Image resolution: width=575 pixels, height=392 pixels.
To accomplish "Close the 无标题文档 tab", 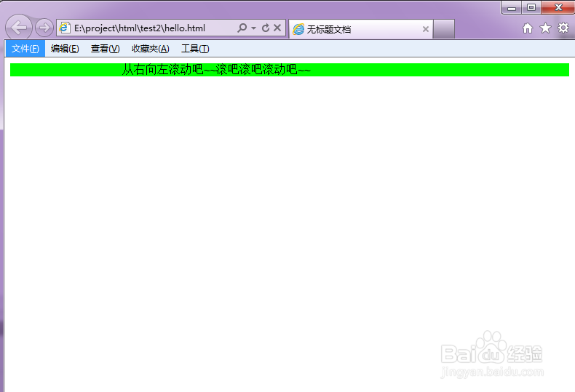I will [425, 29].
